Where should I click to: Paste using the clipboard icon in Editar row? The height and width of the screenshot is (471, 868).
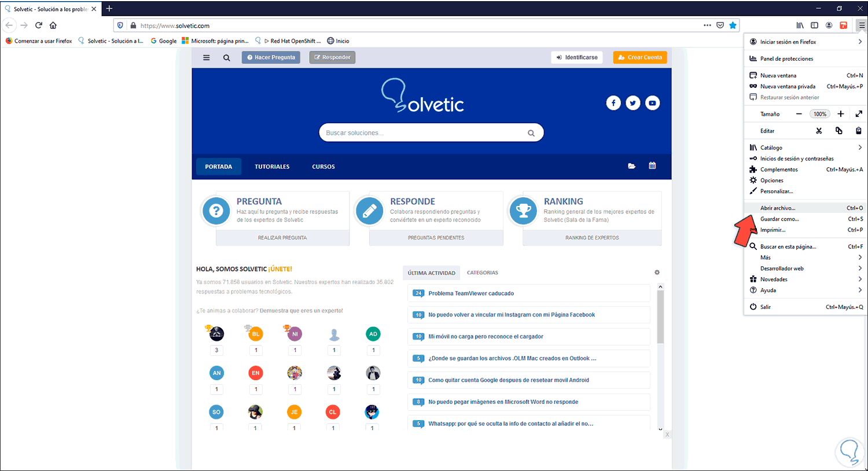[x=859, y=131]
